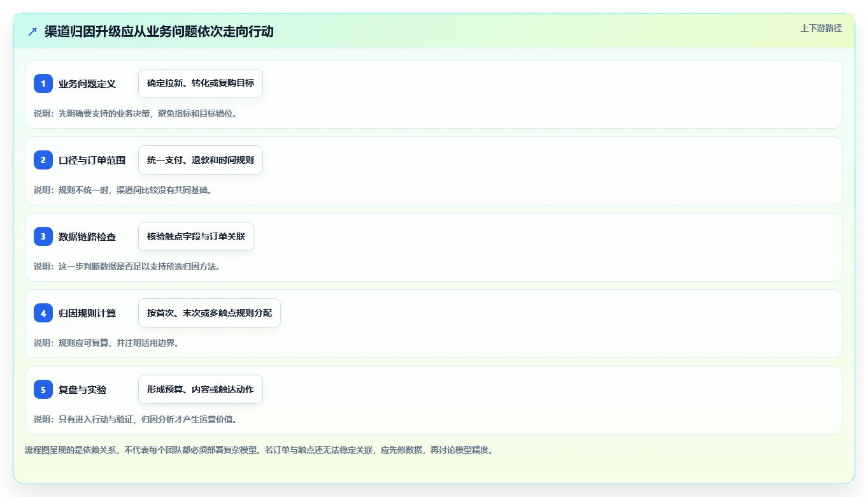This screenshot has width=868, height=497.
Task: Click the footer text 流程图呈现的是依赖关系
Action: (70, 450)
